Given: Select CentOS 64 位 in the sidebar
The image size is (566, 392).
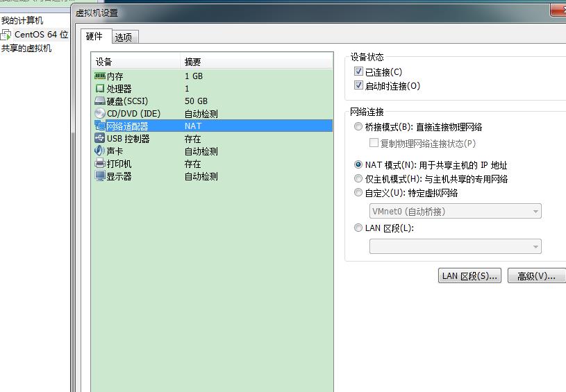Looking at the screenshot, I should pyautogui.click(x=41, y=35).
